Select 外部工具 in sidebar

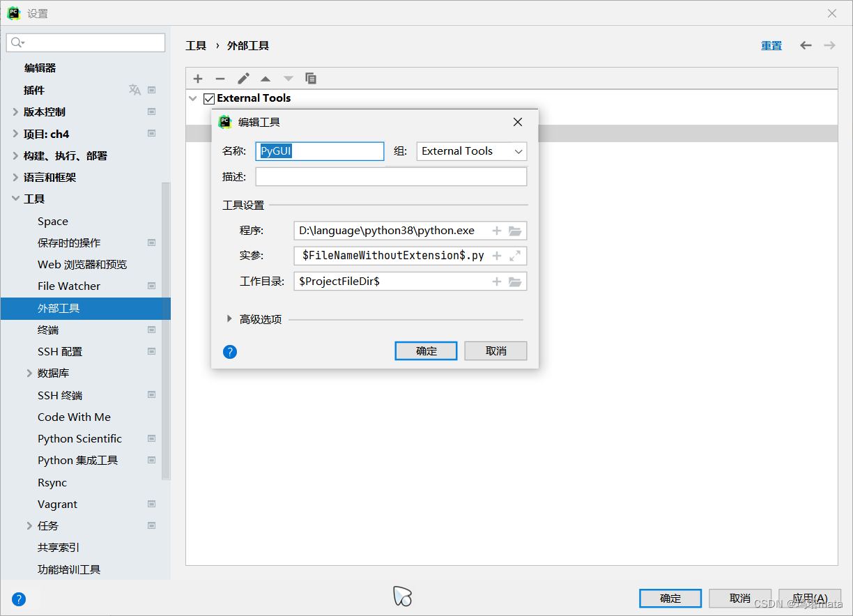coord(85,308)
